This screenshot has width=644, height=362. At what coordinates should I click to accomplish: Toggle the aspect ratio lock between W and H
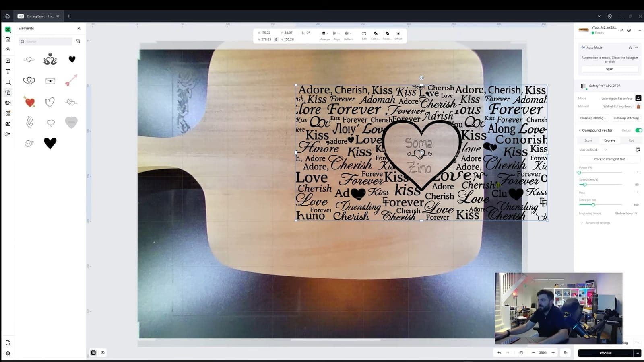276,39
